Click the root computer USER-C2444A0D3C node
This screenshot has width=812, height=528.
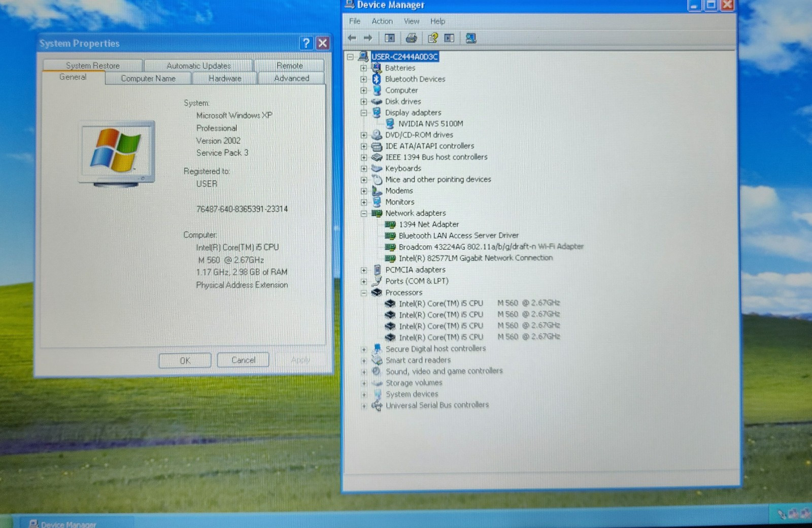tap(404, 56)
